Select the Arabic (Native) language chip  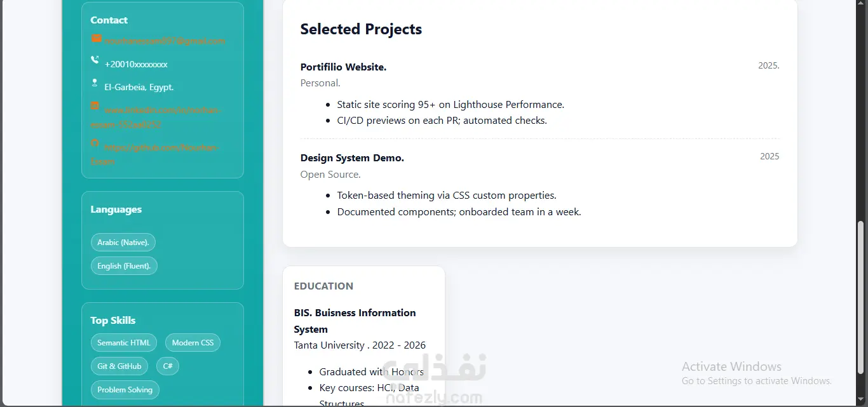coord(123,243)
